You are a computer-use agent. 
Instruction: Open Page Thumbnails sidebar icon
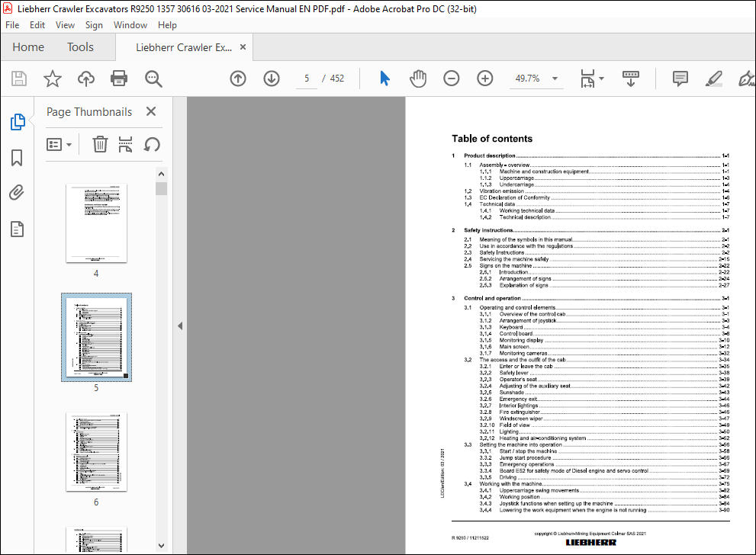click(x=18, y=122)
